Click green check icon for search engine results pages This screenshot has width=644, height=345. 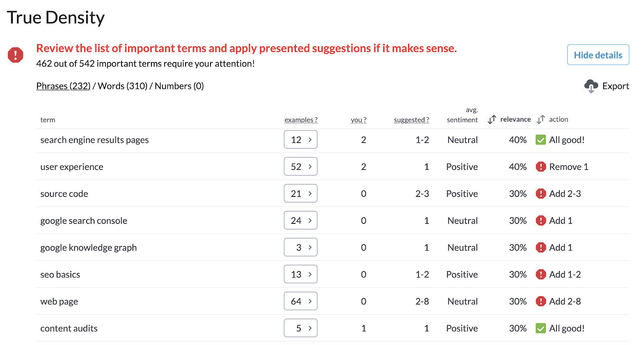coord(541,140)
